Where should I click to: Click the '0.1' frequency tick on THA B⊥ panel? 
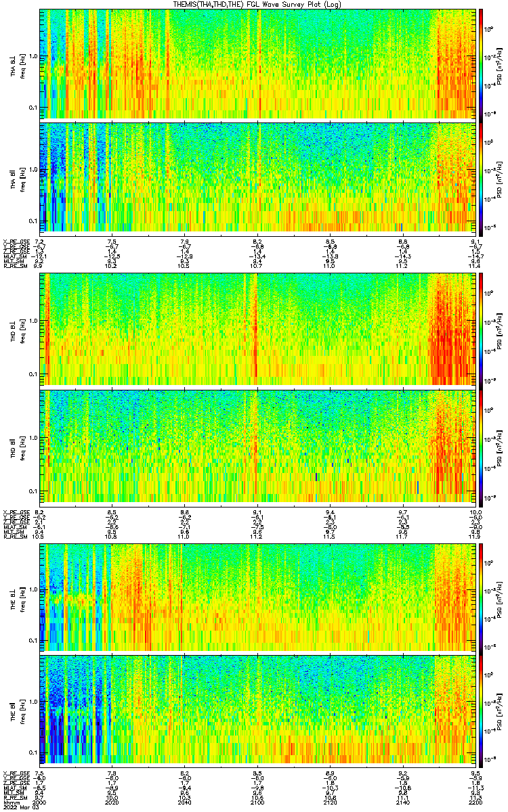[32, 107]
